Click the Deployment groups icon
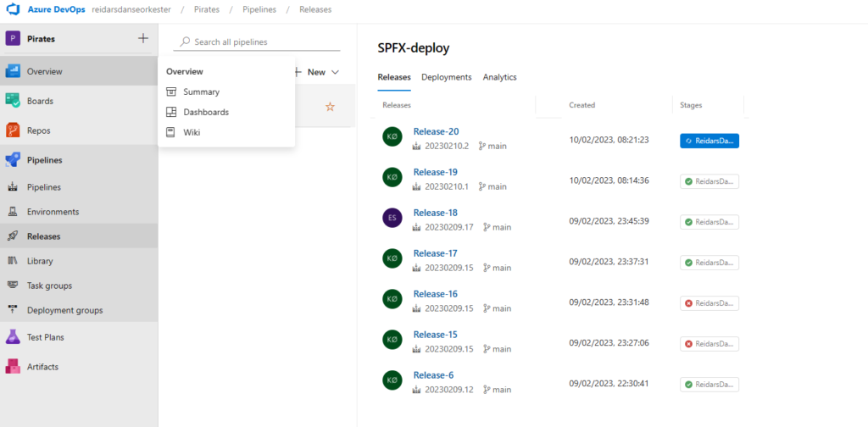 (x=13, y=310)
